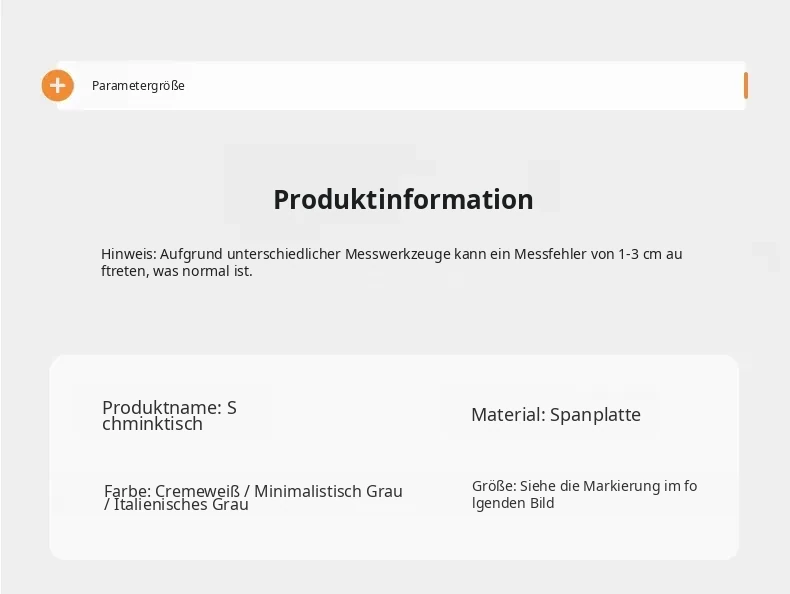790x594 pixels.
Task: Click the Material: Spanplatte text
Action: tap(556, 415)
